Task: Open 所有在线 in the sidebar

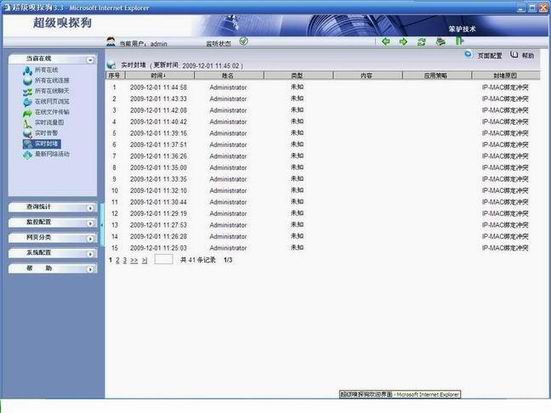Action: tap(46, 70)
